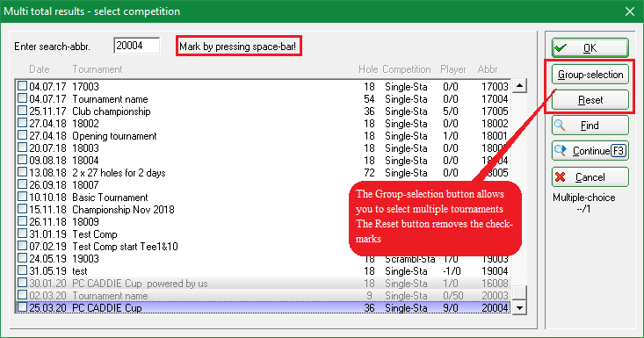644x338 pixels.
Task: Click the green checkmark on OK
Action: (x=561, y=48)
